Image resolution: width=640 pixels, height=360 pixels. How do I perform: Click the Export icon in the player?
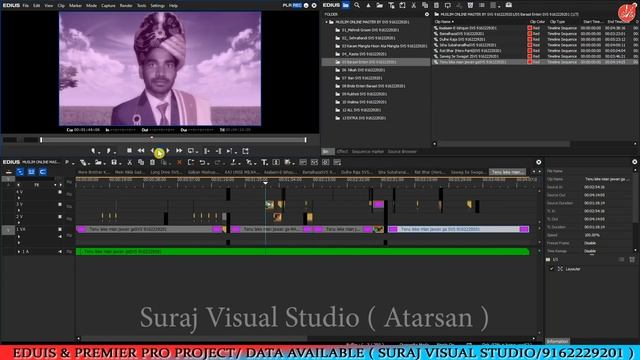[x=245, y=151]
